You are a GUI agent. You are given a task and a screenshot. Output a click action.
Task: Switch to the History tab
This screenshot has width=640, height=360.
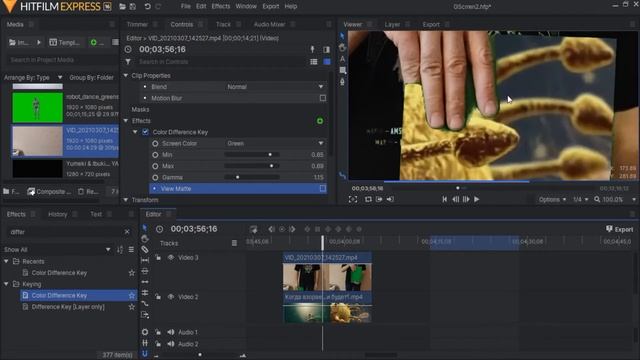click(58, 214)
